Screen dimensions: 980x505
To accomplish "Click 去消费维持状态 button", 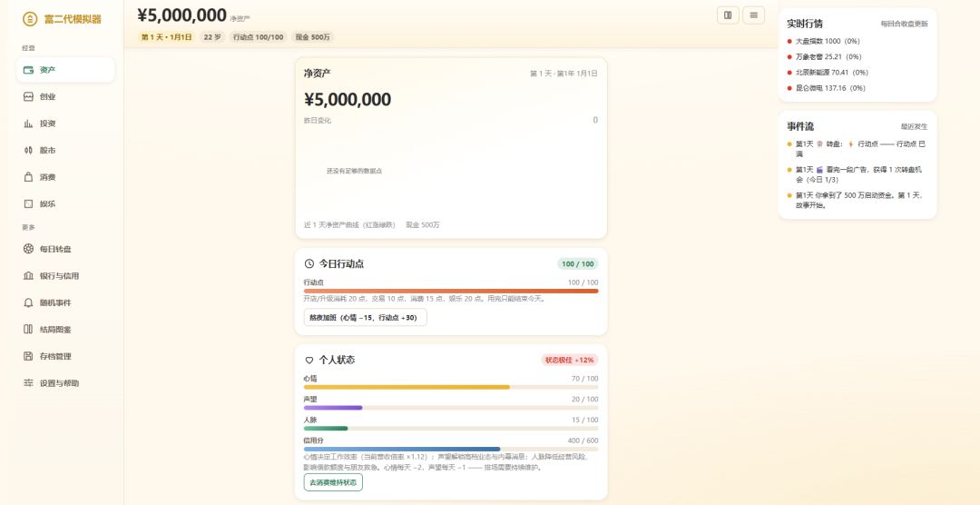I will 333,482.
